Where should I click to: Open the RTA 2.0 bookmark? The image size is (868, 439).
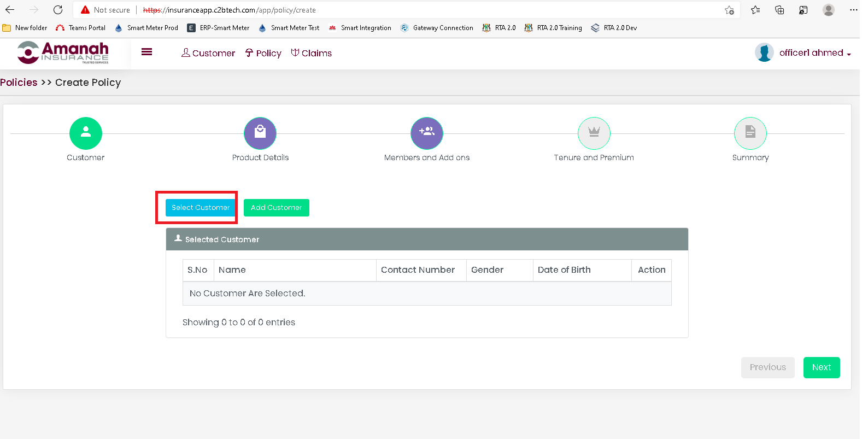499,28
